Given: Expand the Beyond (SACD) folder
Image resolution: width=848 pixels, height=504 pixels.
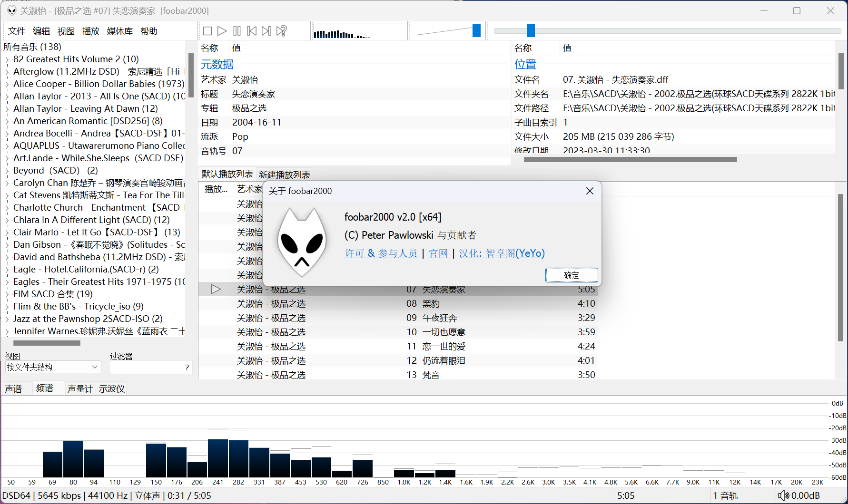Looking at the screenshot, I should [7, 171].
